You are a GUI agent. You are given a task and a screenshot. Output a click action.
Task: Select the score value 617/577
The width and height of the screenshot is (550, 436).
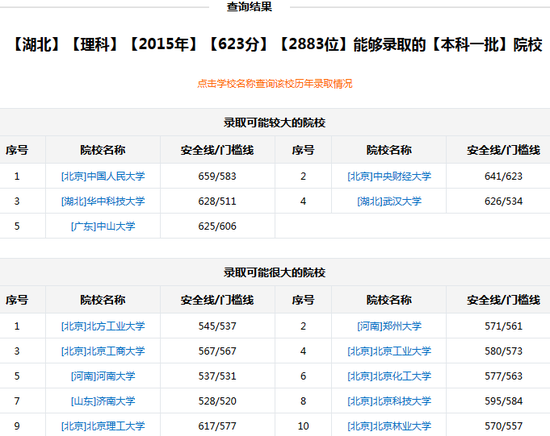pos(217,426)
